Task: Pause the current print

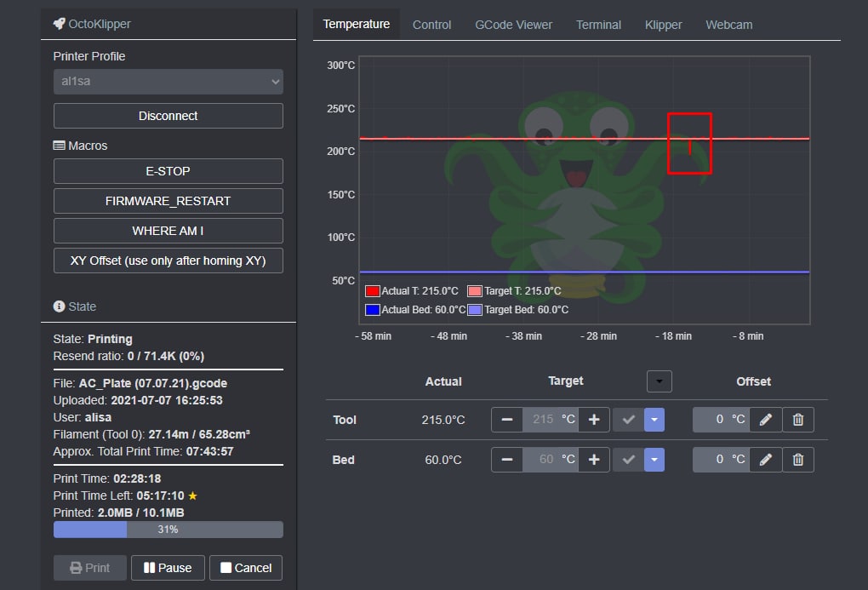Action: (x=168, y=568)
